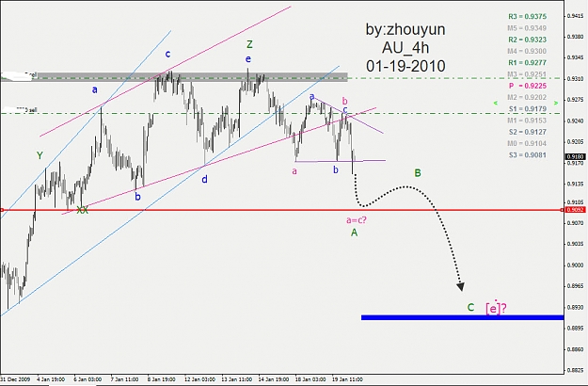Click the black 0.9180 current price tag
This screenshot has width=588, height=386.
pyautogui.click(x=576, y=157)
